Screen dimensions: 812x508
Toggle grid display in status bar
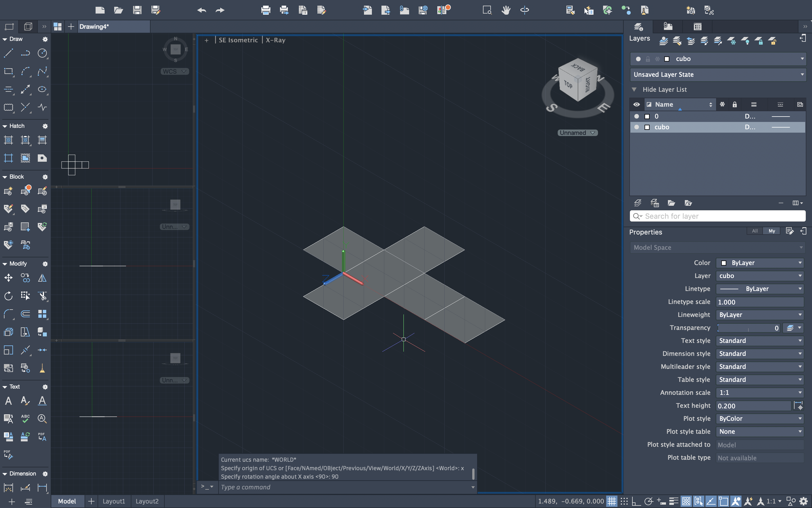click(x=612, y=501)
